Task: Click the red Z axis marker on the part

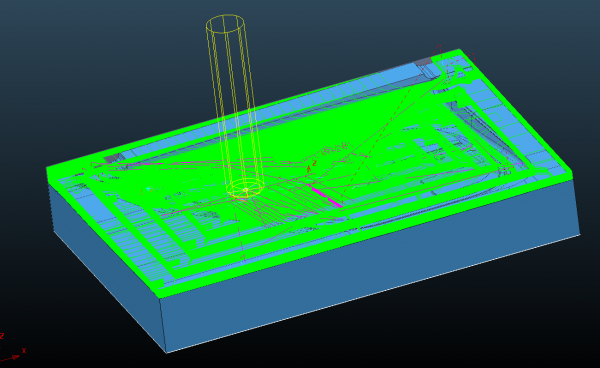Action: 312,166
